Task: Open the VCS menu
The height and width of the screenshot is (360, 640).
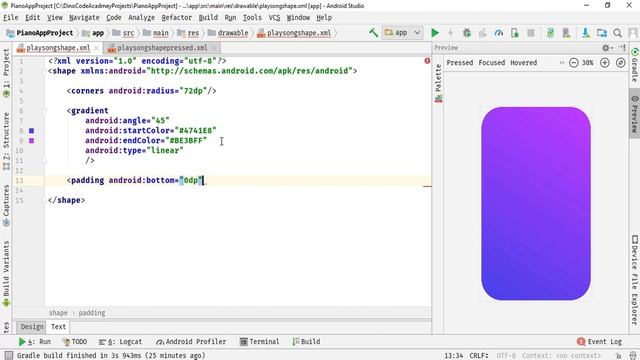Action: (274, 18)
